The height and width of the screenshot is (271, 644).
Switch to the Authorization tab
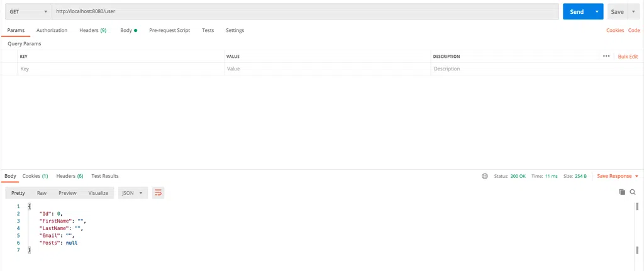52,30
